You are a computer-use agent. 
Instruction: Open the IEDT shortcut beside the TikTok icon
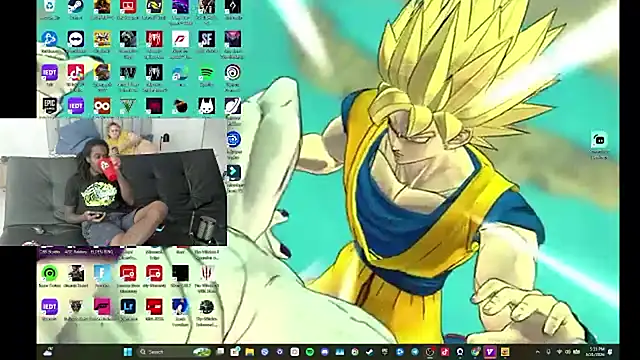49,73
